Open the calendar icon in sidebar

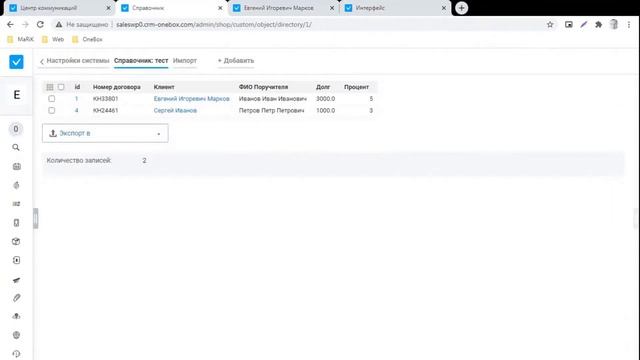coord(16,166)
